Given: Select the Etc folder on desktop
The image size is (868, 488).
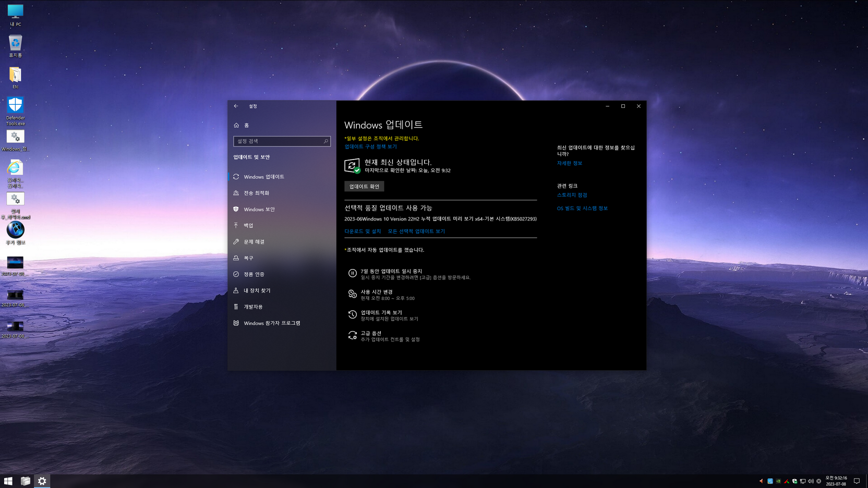Looking at the screenshot, I should (15, 77).
